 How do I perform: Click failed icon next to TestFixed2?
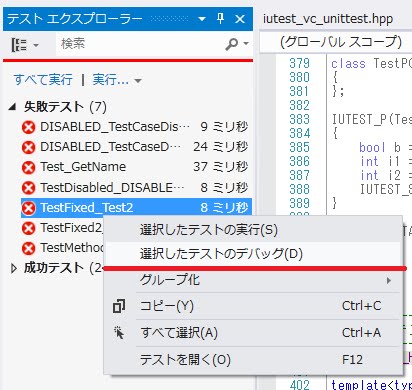(x=29, y=228)
